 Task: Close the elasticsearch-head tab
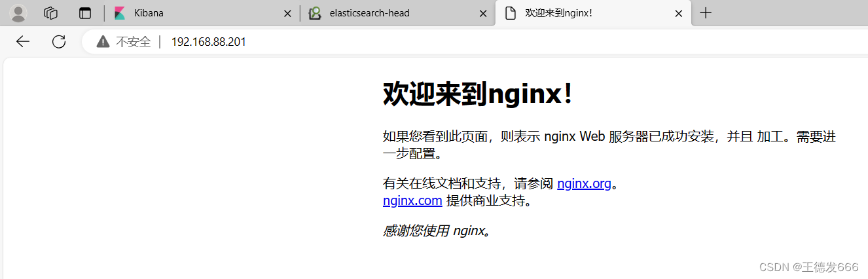[x=483, y=13]
